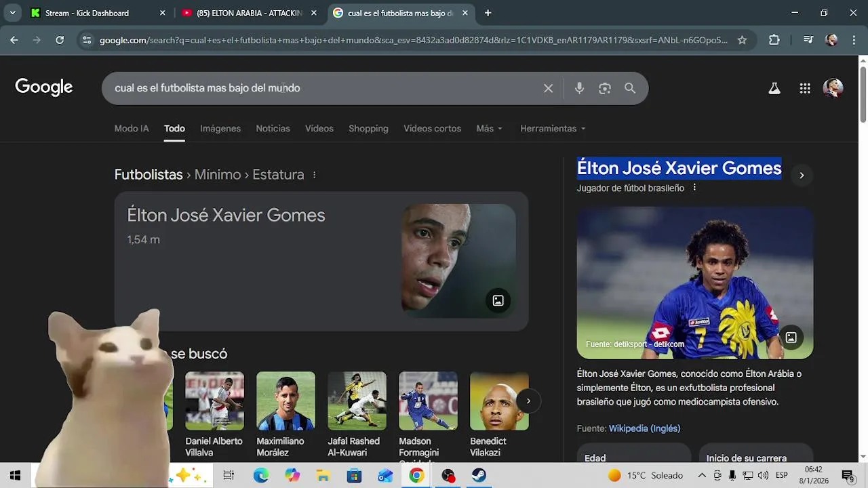Open Outlook mail from taskbar
Viewport: 868px width, 488px height.
click(386, 476)
